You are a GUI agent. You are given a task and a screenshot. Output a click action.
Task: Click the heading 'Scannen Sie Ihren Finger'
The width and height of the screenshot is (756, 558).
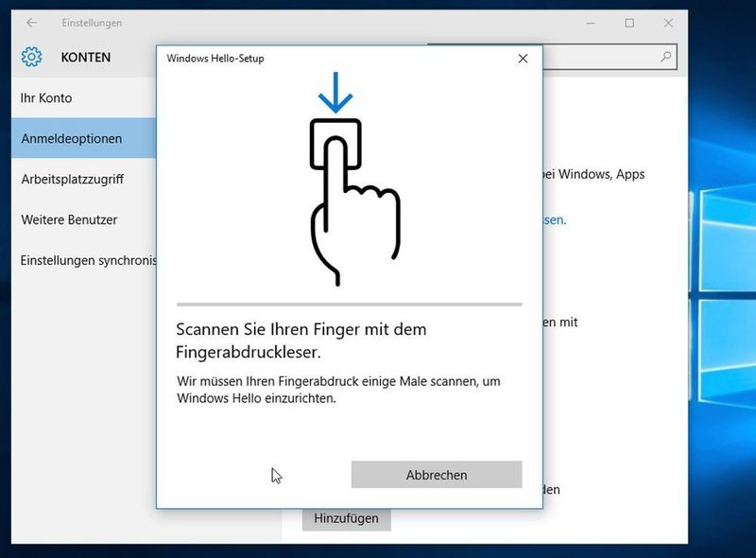pos(301,340)
